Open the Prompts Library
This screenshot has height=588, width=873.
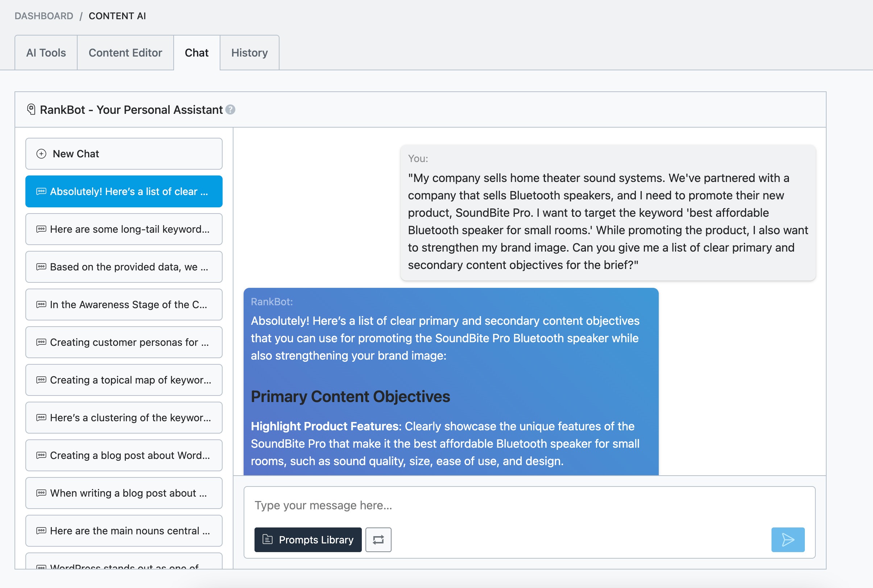(308, 540)
